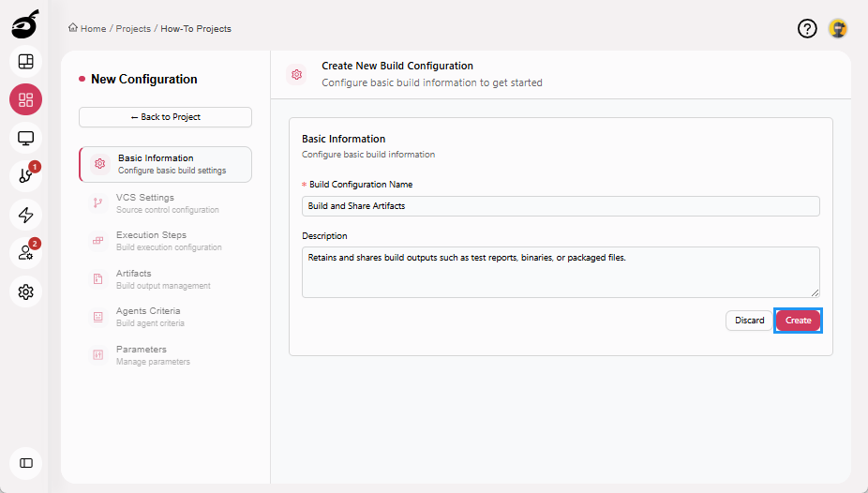Click the gear icon beside Create New Build Configuration
The height and width of the screenshot is (493, 868).
pyautogui.click(x=297, y=74)
